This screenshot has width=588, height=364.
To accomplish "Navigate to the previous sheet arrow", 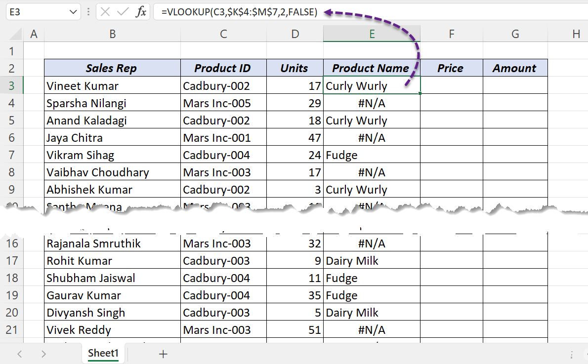I will pos(19,353).
